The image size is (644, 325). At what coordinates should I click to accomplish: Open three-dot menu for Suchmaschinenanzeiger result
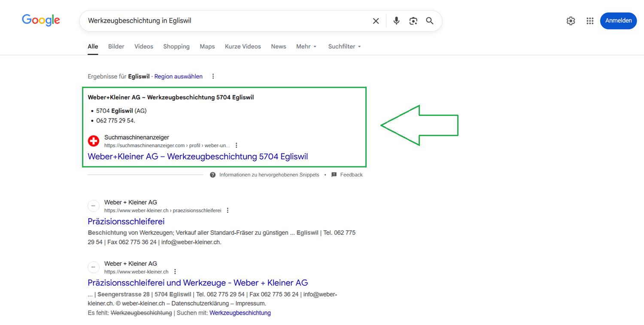[236, 146]
